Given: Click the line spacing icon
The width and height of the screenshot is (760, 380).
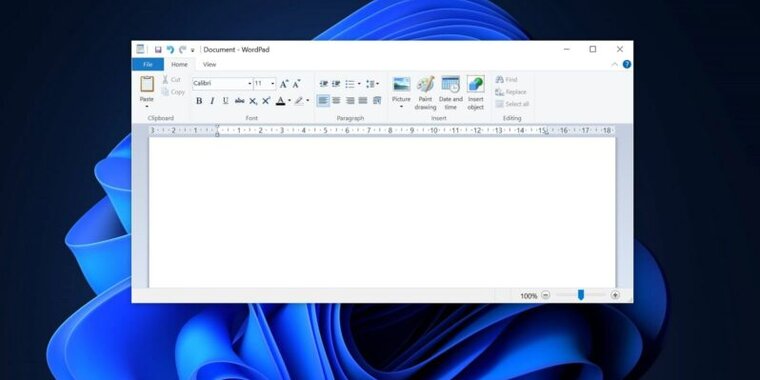Looking at the screenshot, I should pyautogui.click(x=371, y=84).
